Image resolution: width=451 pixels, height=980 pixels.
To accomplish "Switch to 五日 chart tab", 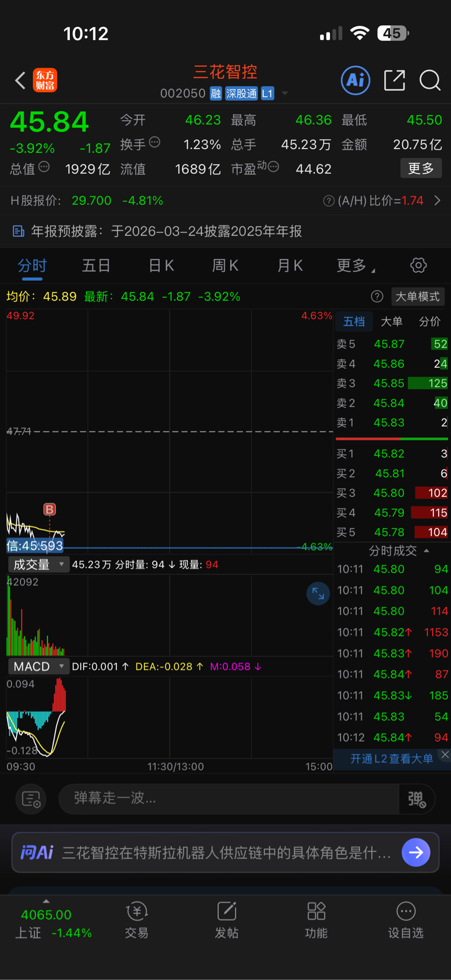I will (x=96, y=265).
